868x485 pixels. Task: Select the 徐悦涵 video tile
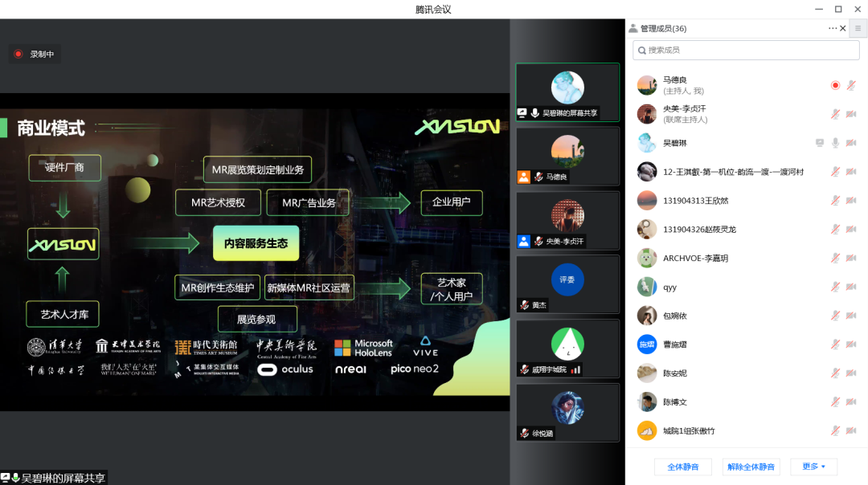tap(567, 413)
